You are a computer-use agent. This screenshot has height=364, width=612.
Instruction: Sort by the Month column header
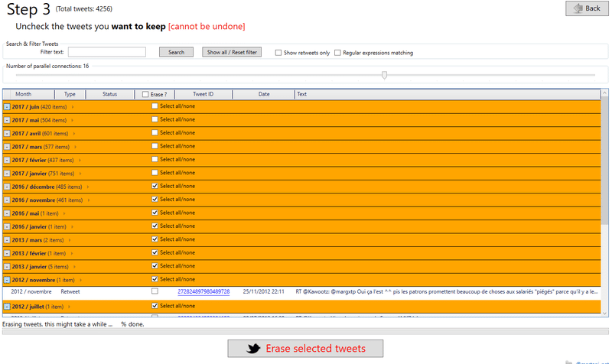click(x=23, y=94)
